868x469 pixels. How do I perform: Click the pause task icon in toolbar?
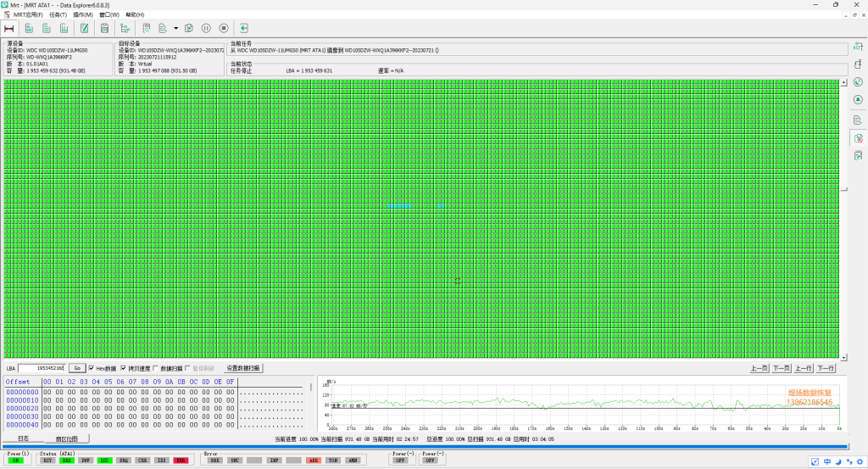pyautogui.click(x=206, y=28)
